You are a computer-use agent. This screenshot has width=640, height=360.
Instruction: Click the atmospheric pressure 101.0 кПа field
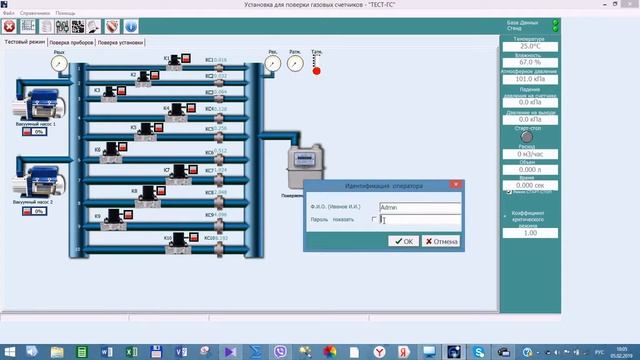pos(530,79)
